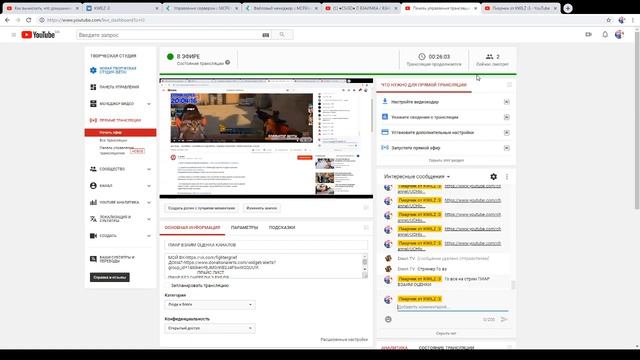The image size is (640, 360).
Task: Collapse the basic info panel corner toggle
Action: [366, 227]
